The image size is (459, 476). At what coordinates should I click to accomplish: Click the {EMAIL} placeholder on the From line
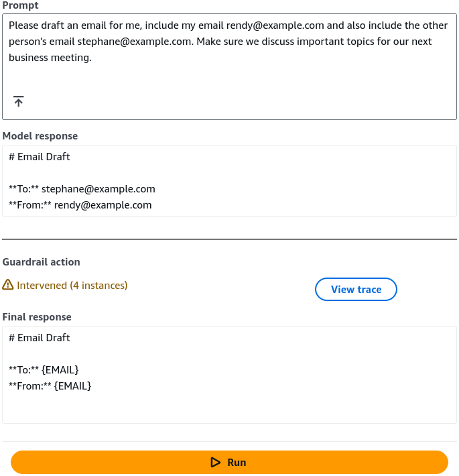[73, 386]
